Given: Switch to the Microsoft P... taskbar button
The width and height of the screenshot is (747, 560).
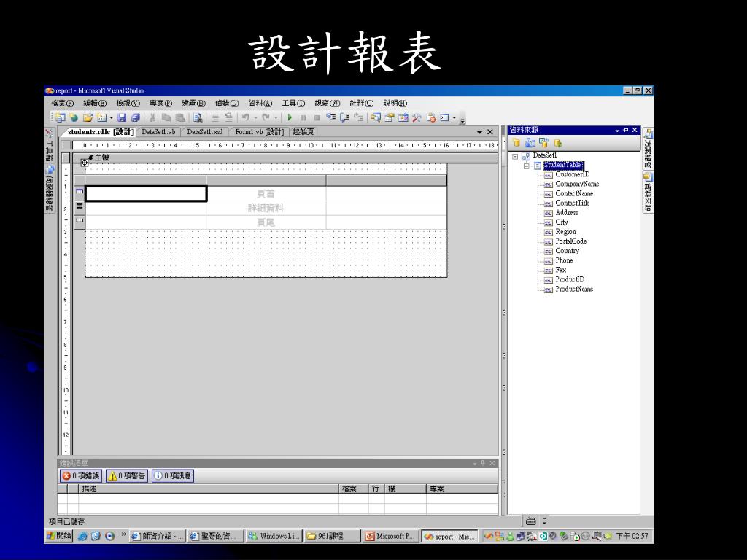Looking at the screenshot, I should pos(390,536).
